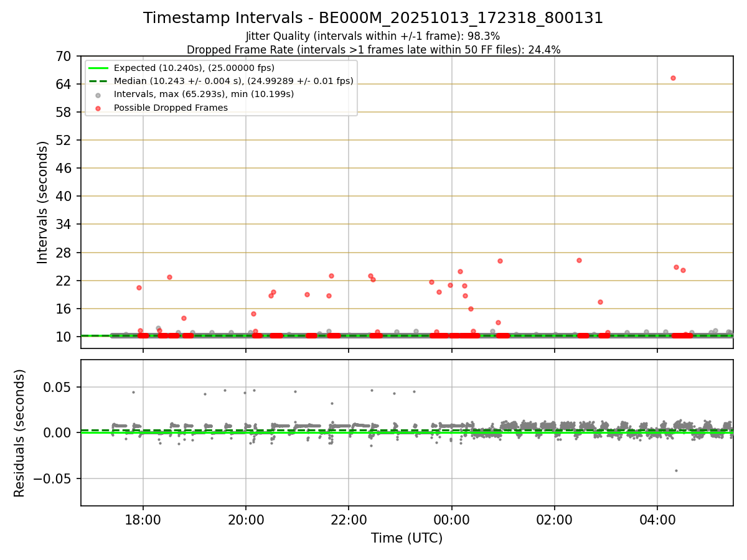The width and height of the screenshot is (747, 560).
Task: Click the 'Intervals (seconds)' y-axis label
Action: tap(42, 202)
